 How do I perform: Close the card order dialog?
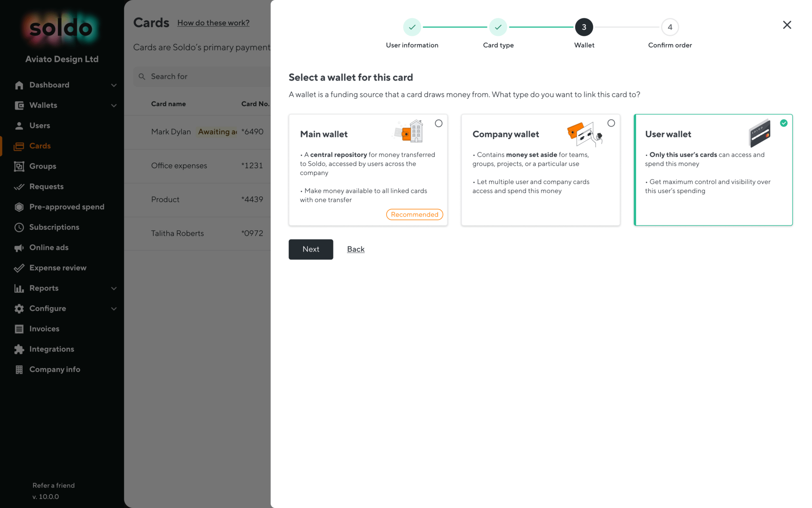click(787, 25)
